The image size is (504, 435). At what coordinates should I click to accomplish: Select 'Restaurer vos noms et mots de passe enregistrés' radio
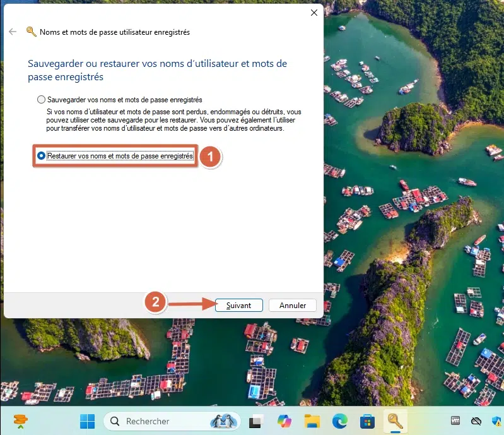[41, 156]
